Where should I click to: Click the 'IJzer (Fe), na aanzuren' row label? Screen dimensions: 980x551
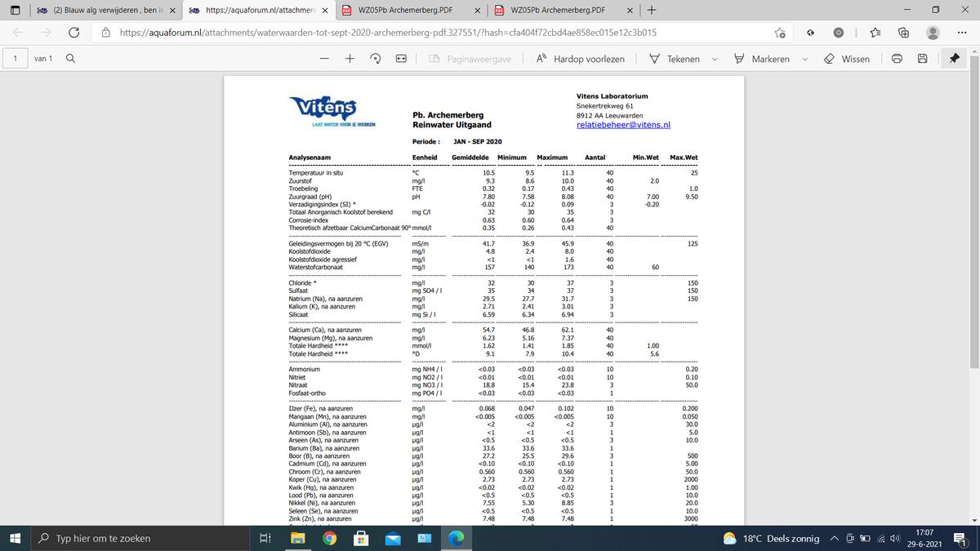pyautogui.click(x=321, y=408)
